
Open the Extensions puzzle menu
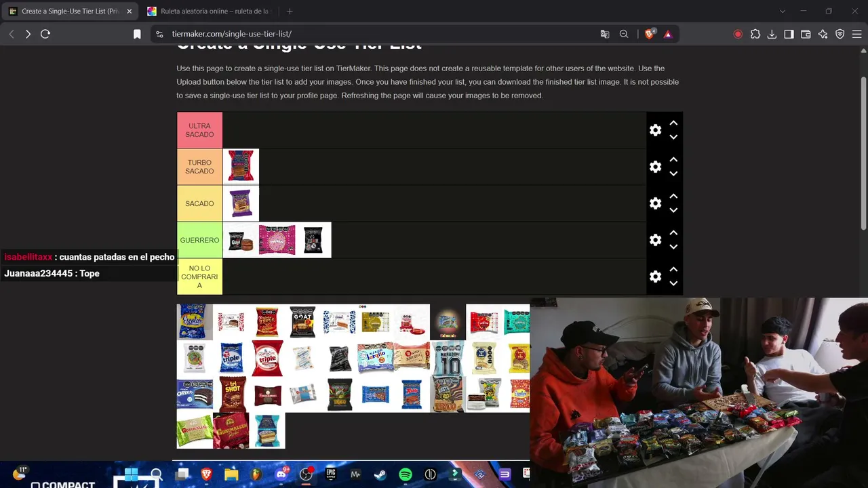coord(755,34)
